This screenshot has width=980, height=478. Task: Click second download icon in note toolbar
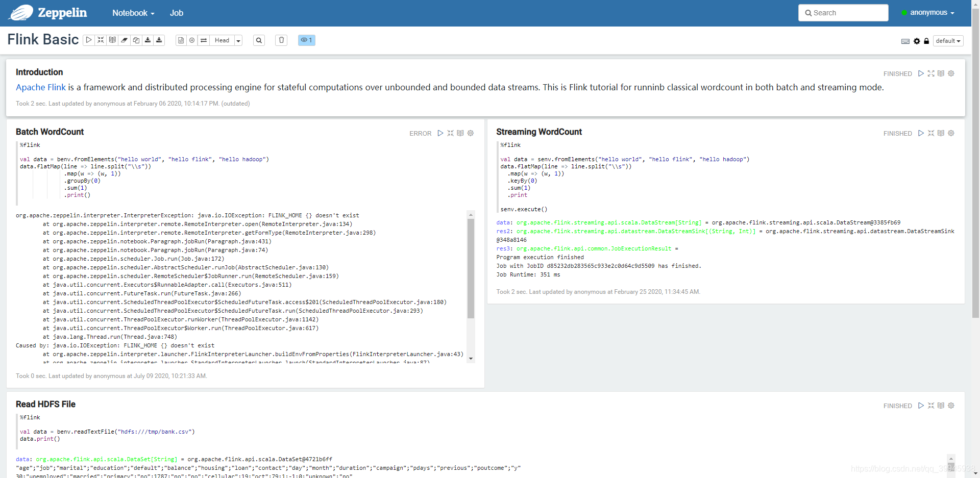(x=159, y=40)
